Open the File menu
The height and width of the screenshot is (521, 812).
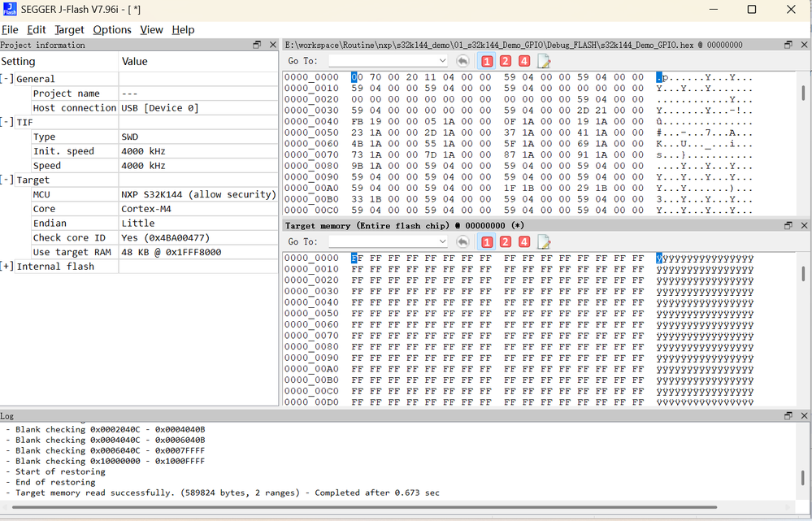[x=10, y=29]
